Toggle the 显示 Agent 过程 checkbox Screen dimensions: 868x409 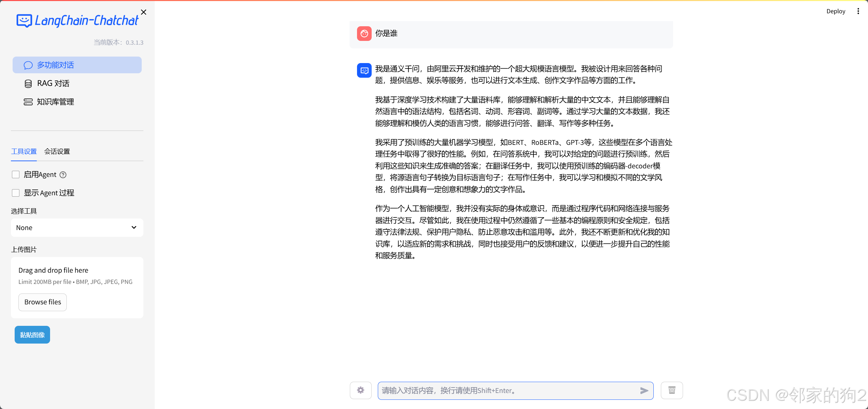(x=16, y=193)
